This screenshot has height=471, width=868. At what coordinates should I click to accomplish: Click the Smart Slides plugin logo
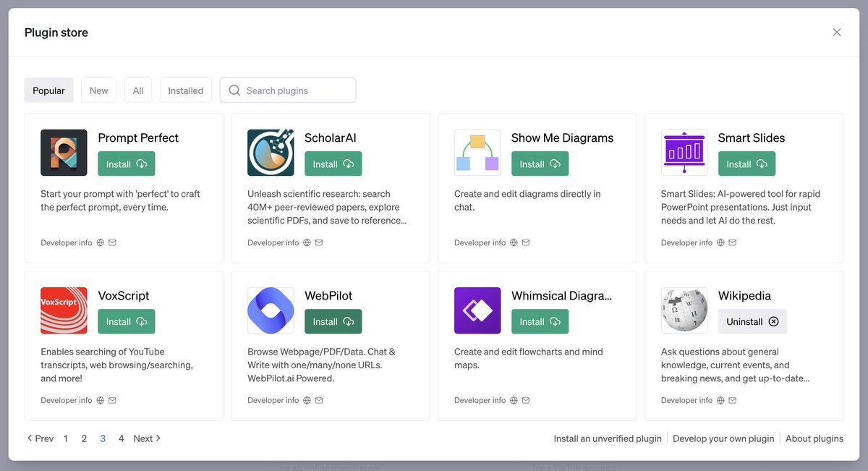point(684,153)
